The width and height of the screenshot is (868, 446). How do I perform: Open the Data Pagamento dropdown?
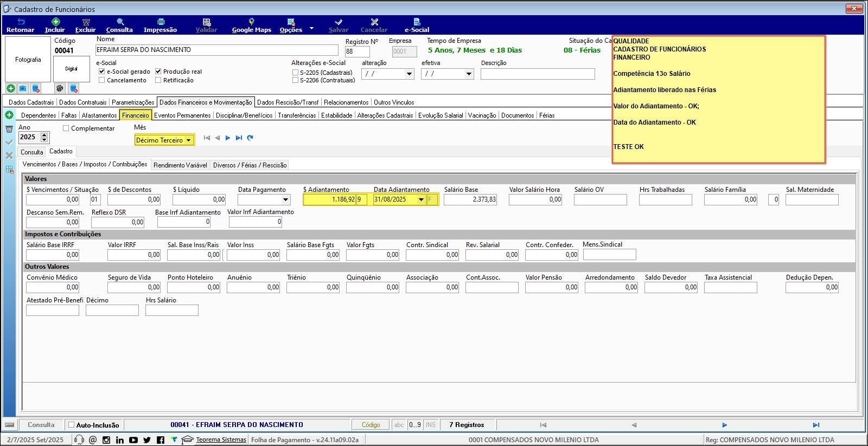(x=285, y=199)
